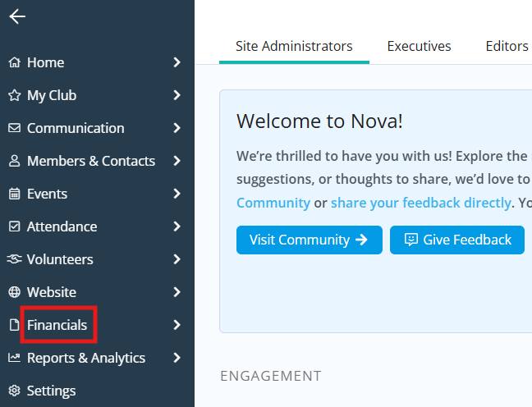Expand the Volunteers chevron
The height and width of the screenshot is (407, 532).
point(177,259)
